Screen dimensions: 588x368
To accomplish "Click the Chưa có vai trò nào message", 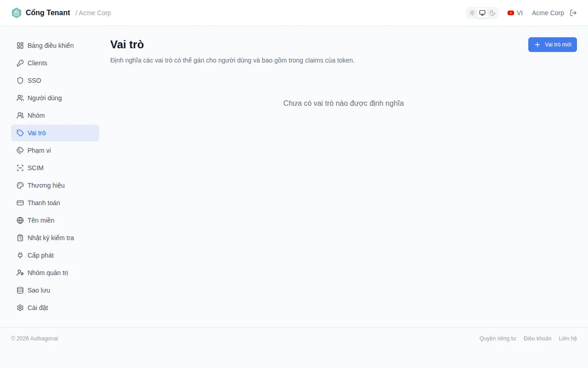I will click(344, 103).
